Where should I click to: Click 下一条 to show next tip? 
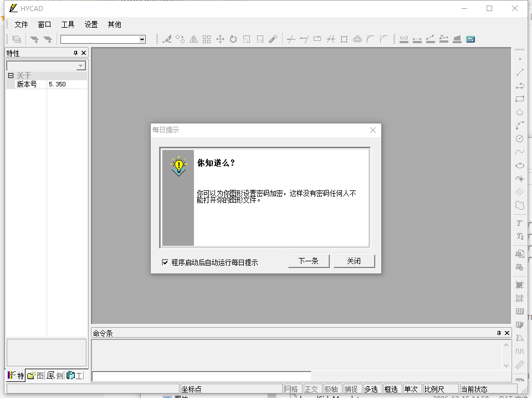(x=309, y=261)
